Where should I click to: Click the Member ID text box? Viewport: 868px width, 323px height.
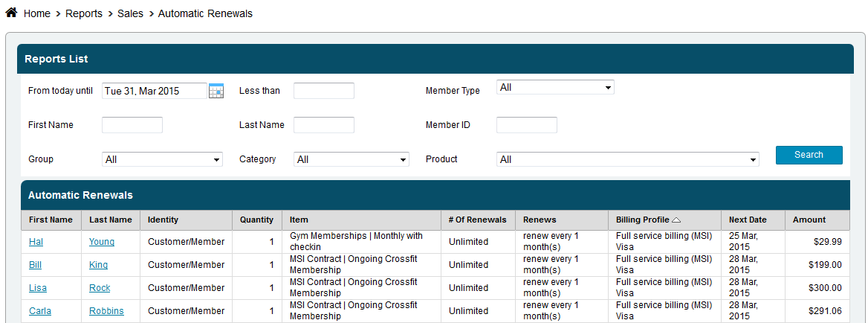point(526,125)
